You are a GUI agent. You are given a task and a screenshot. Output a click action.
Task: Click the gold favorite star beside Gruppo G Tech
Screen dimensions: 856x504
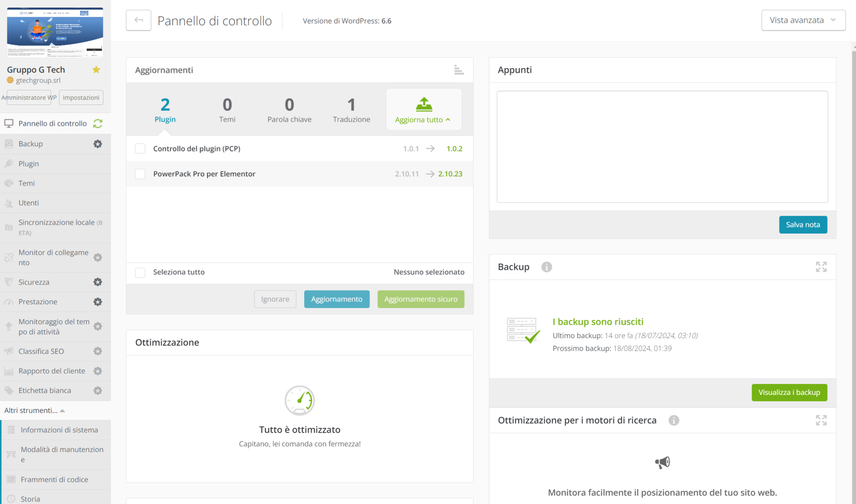pos(96,70)
